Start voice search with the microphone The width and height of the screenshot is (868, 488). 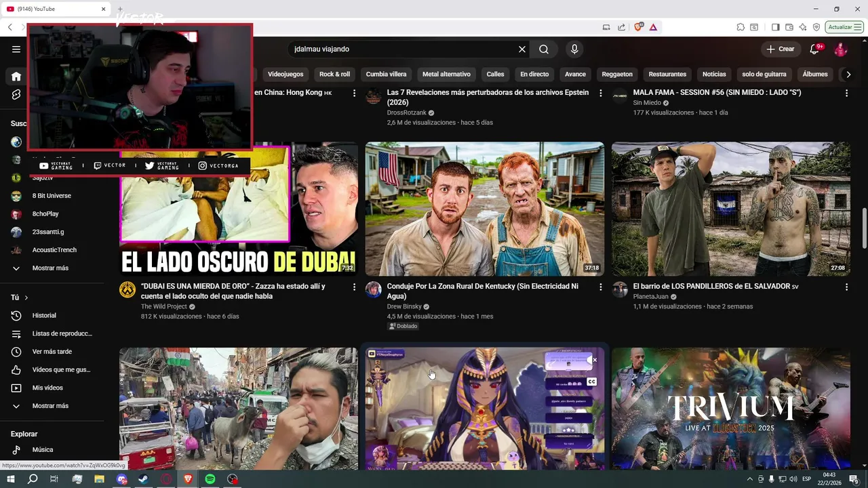pos(574,49)
